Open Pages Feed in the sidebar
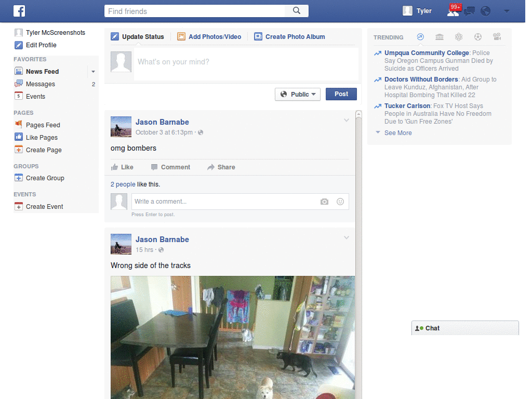The width and height of the screenshot is (532, 399). pyautogui.click(x=43, y=125)
